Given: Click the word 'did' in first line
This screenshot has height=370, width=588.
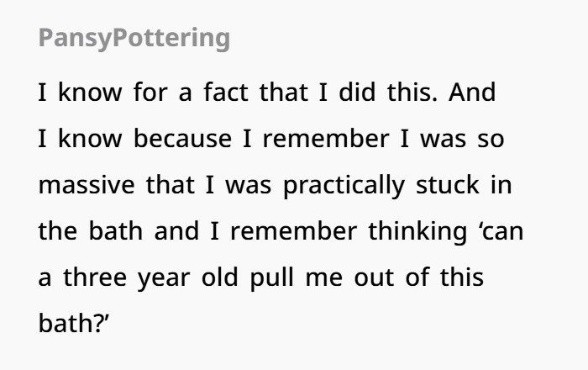Looking at the screenshot, I should 357,92.
